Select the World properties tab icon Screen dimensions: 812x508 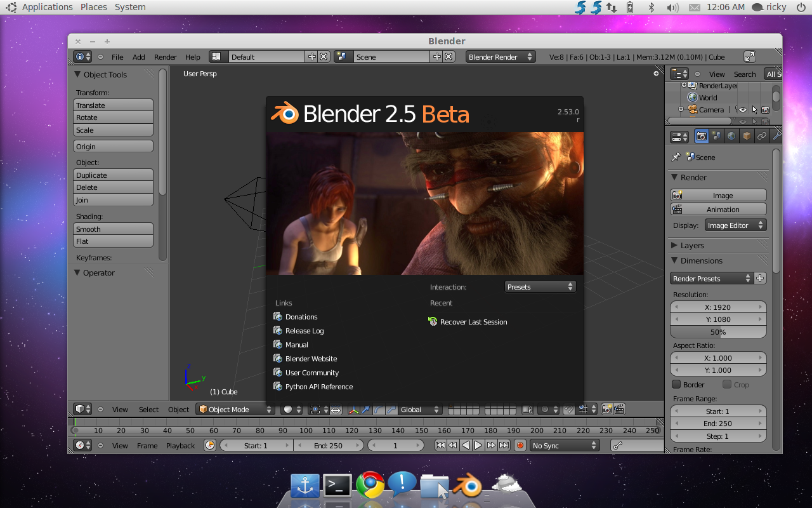731,136
